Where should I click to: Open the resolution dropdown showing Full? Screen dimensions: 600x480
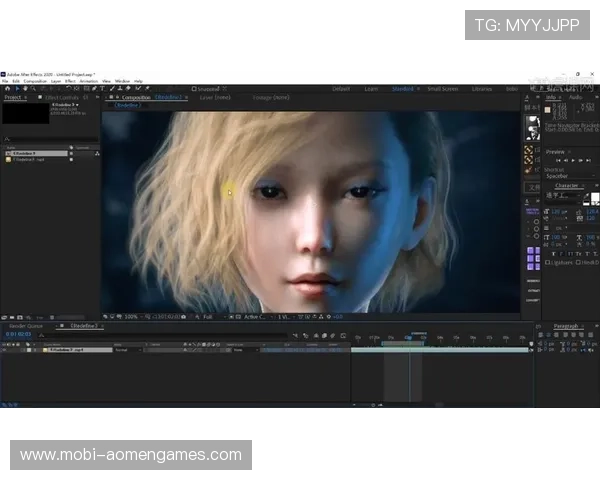click(x=210, y=317)
